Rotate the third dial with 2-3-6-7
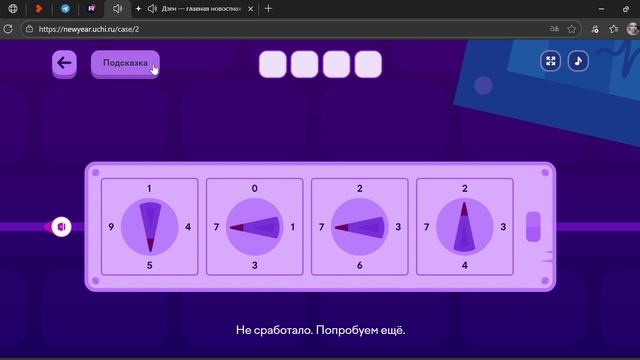The height and width of the screenshot is (360, 640). 360,227
